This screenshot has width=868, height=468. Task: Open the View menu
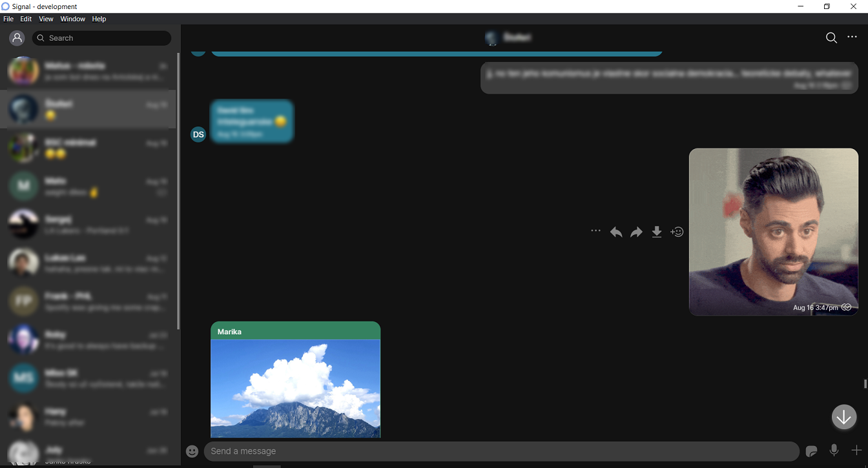(46, 19)
